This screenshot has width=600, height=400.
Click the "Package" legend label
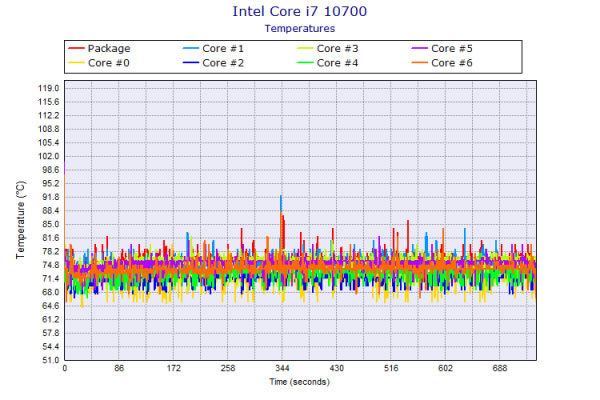(x=109, y=49)
